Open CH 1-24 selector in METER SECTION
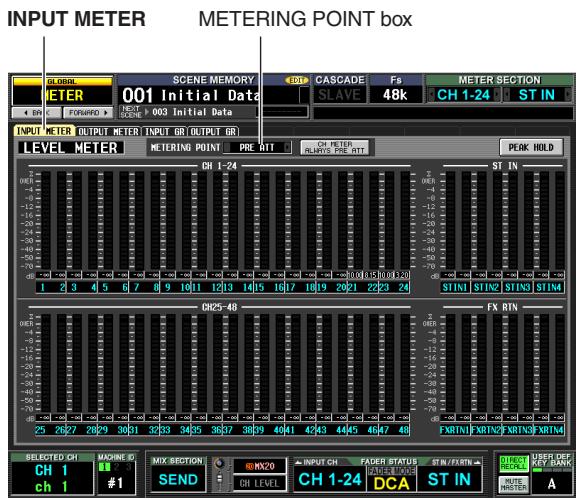 (464, 95)
